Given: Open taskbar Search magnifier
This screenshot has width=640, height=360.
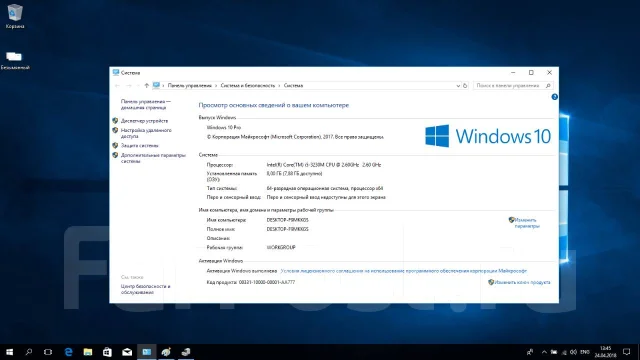Looking at the screenshot, I should 29,352.
